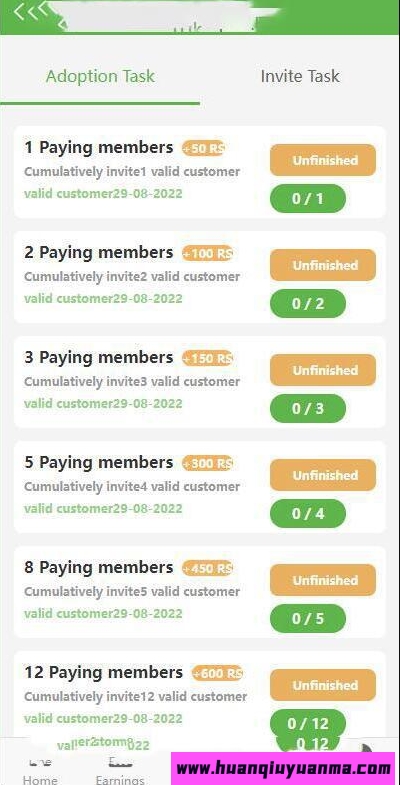Click Unfinished button for 5 Paying members
Viewport: 400px width, 785px height.
pyautogui.click(x=323, y=475)
